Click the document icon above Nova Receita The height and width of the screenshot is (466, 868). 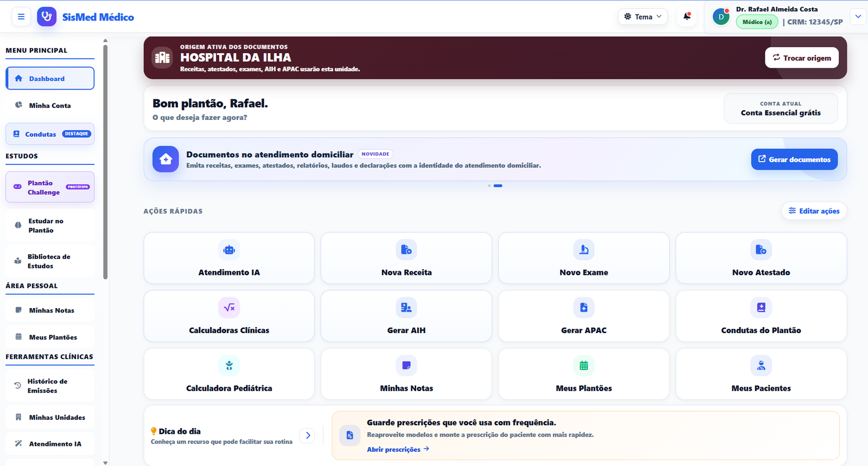[406, 250]
